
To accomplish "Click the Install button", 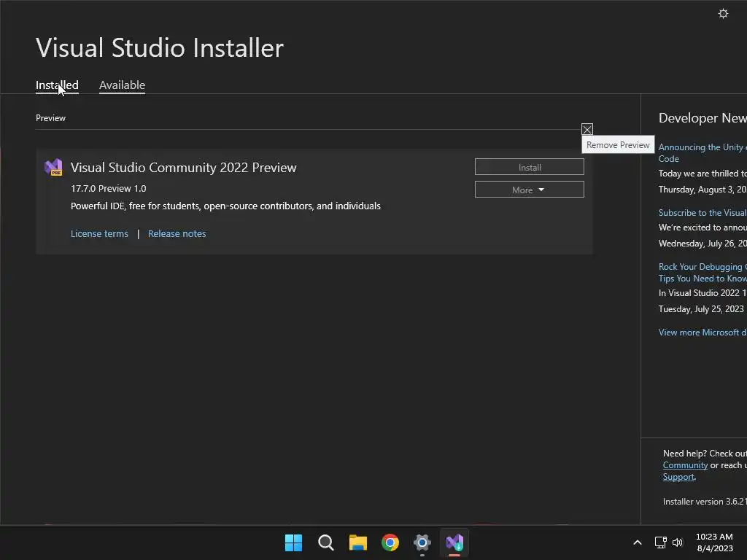I will tap(530, 167).
